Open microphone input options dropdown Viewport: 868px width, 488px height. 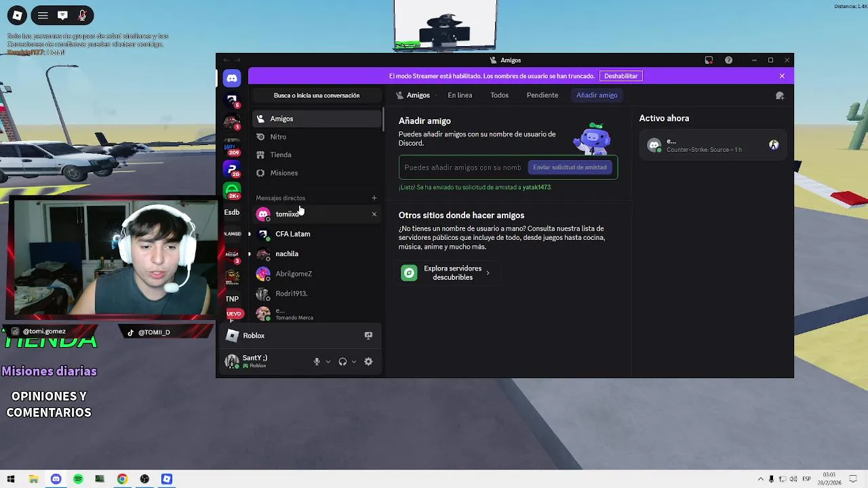pos(328,362)
